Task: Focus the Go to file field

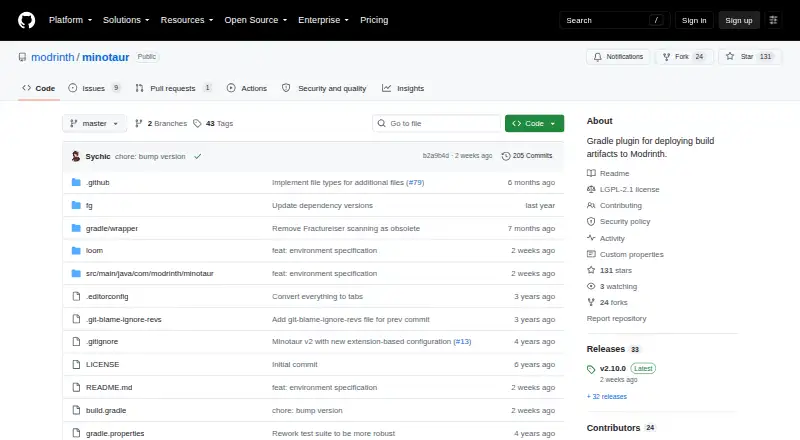Action: coord(437,124)
